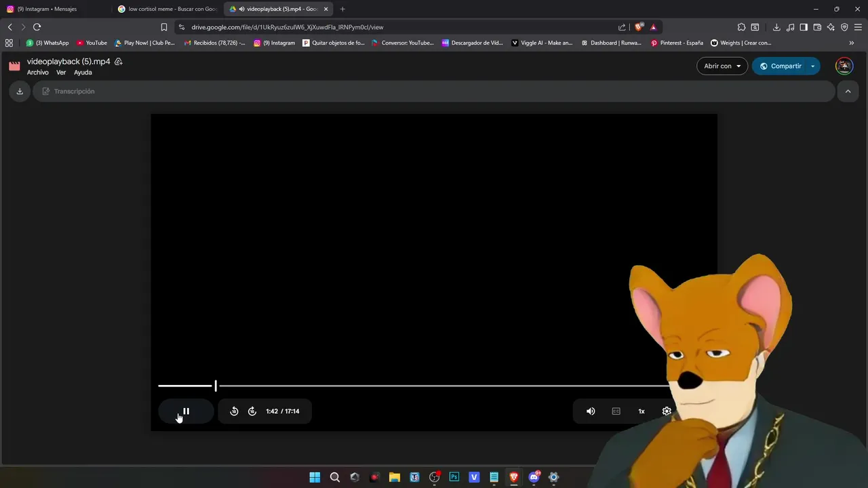Viewport: 868px width, 488px height.
Task: Click the cloud save status icon
Action: click(119, 62)
